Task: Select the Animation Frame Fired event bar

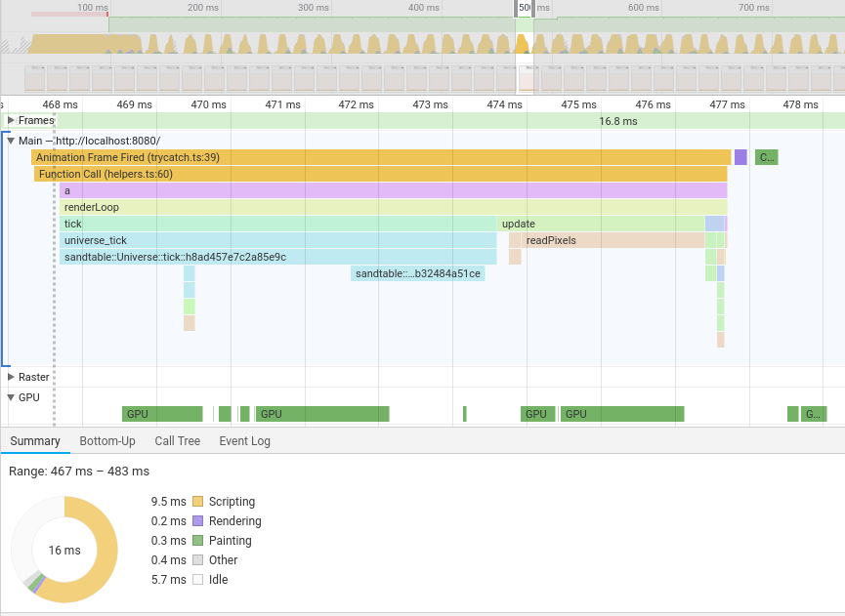Action: tap(381, 157)
